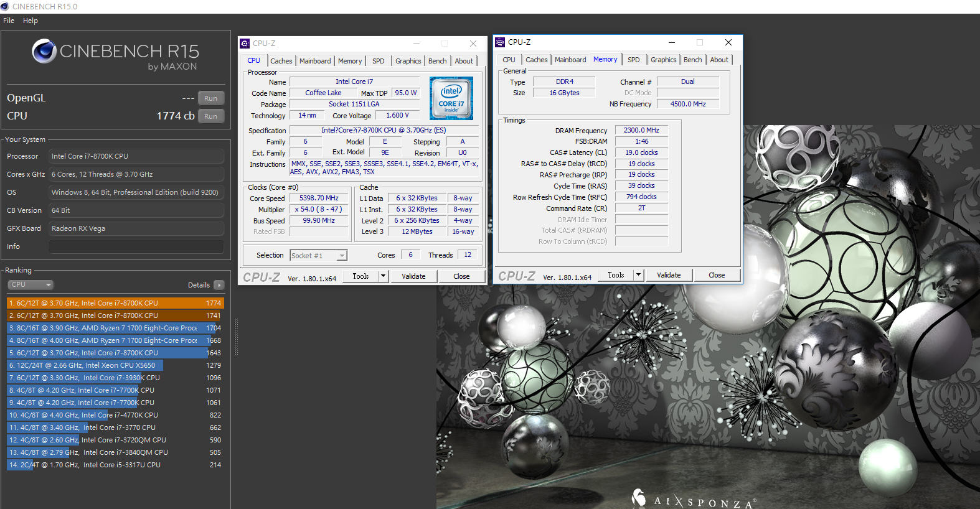Select ranking row 7 Intel Core i7-3930K
The width and height of the screenshot is (980, 509).
click(116, 378)
